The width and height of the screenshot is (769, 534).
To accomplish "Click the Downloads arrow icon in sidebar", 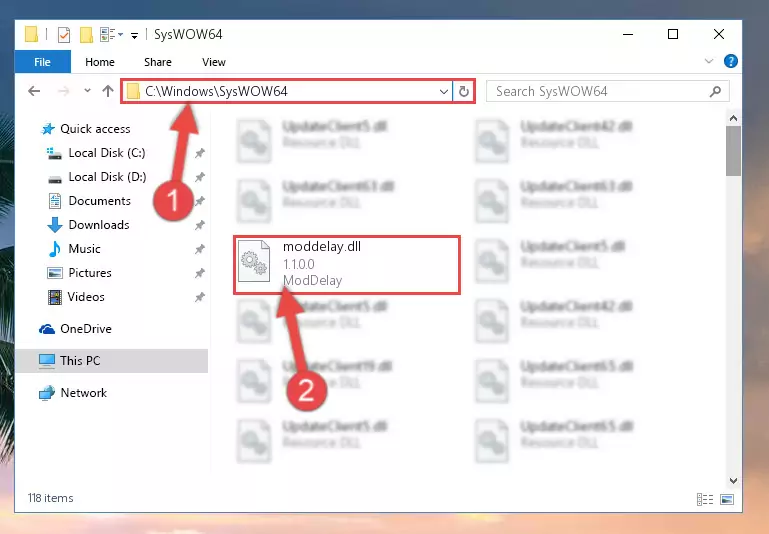I will click(54, 225).
